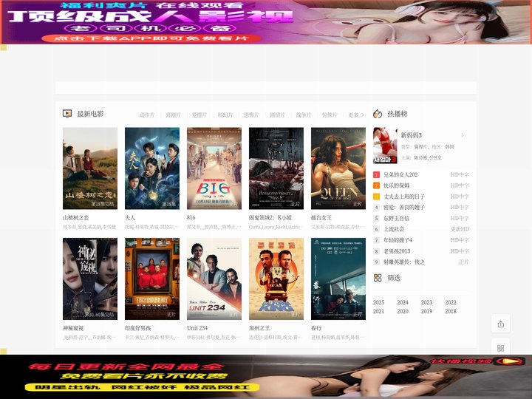Screen dimensions: 532x399
Task: Filter movies by year 2025
Action: click(x=378, y=302)
